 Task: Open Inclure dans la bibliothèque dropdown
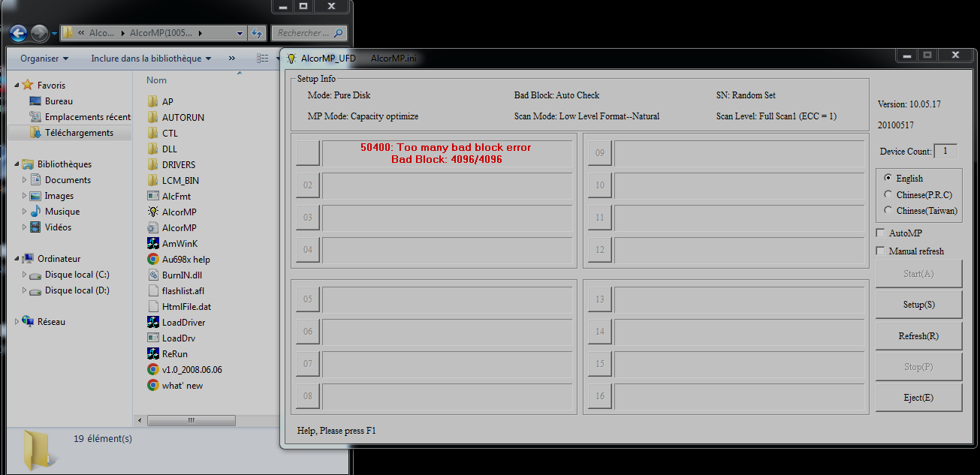(x=151, y=58)
